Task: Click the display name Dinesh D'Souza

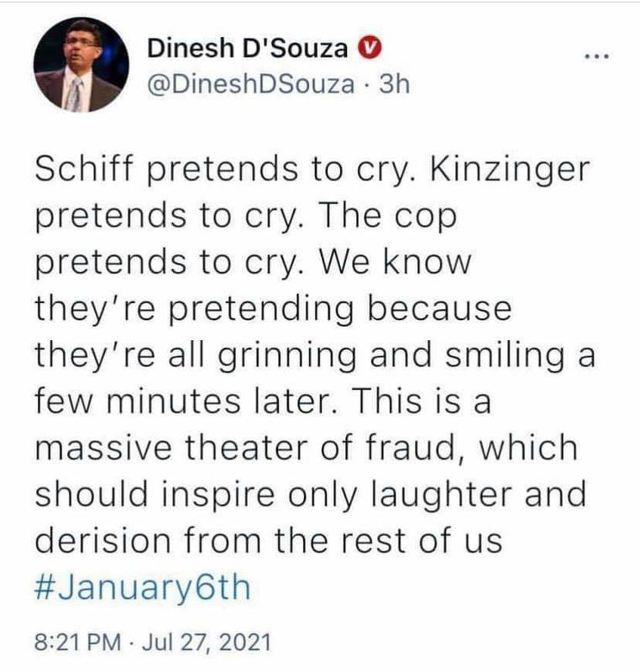Action: (247, 49)
